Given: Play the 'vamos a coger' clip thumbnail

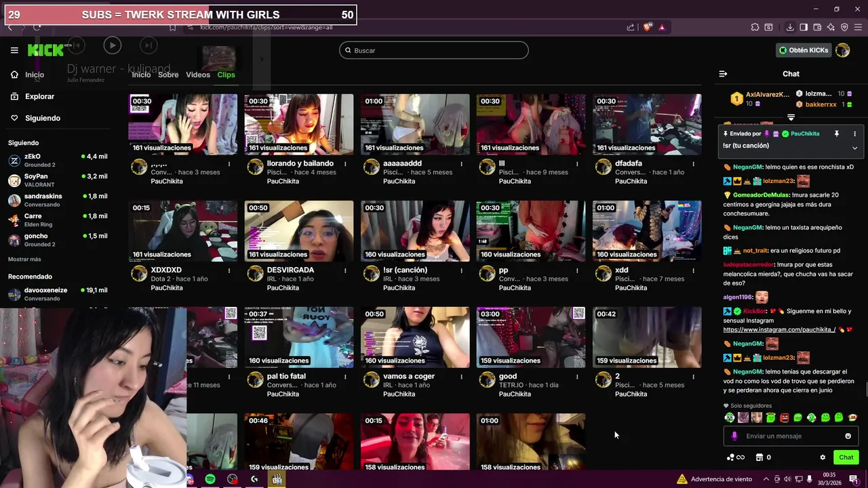Looking at the screenshot, I should coord(415,338).
